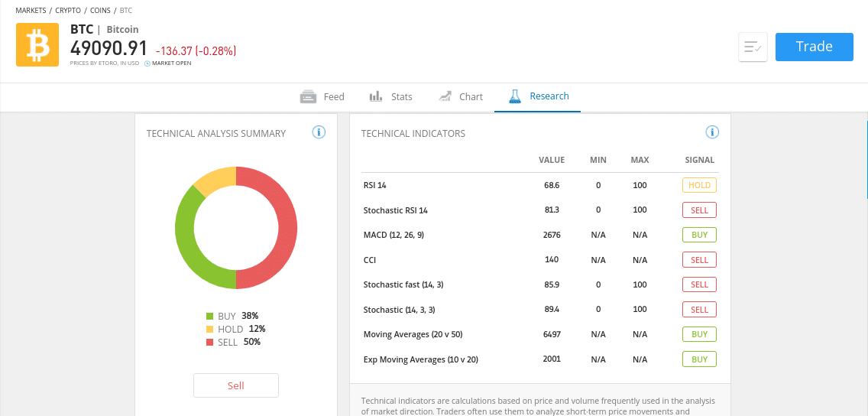Viewport: 868px width, 416px height.
Task: Go to Coins in the breadcrumb
Action: (101, 11)
